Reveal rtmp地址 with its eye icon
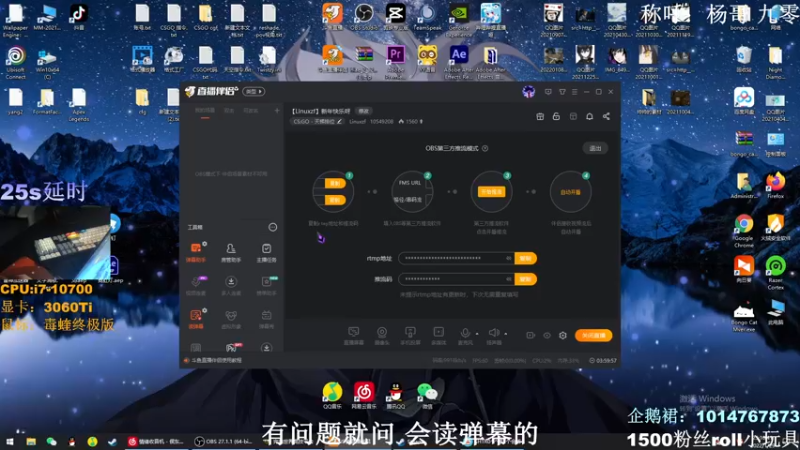800x450 pixels. point(509,259)
